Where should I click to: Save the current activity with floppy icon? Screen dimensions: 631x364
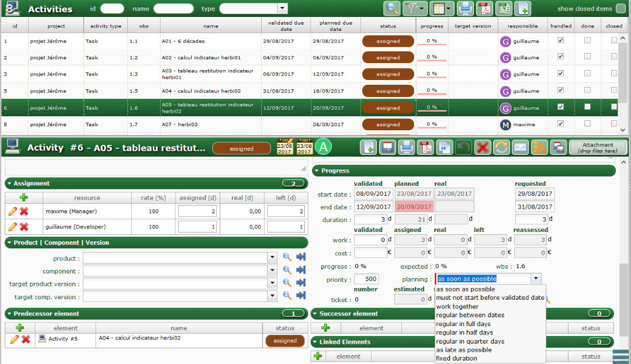[387, 148]
